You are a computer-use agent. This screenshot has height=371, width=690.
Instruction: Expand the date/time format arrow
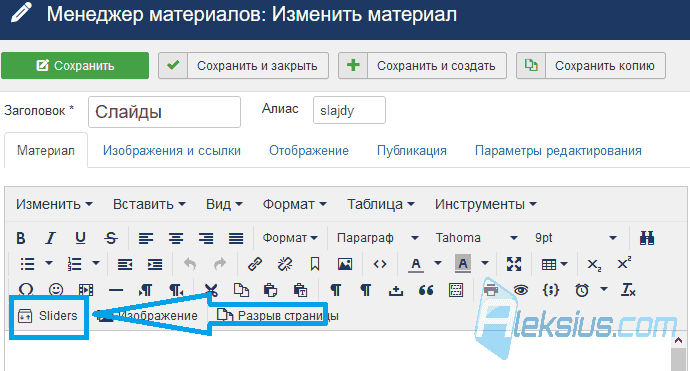pos(604,290)
